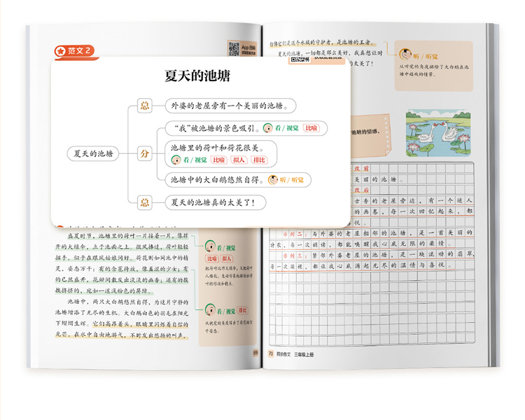Click the ear icon in mind map
The image size is (525, 420).
tap(274, 180)
